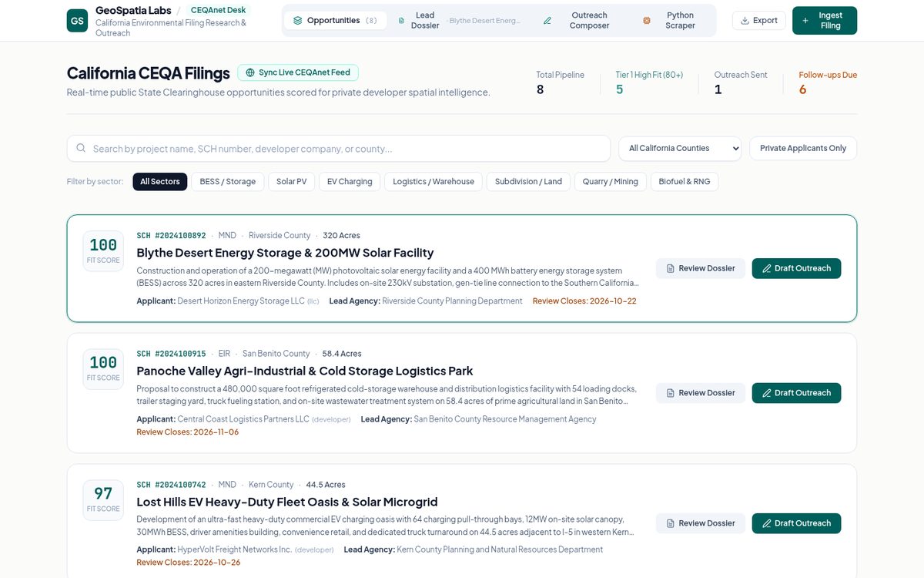Open Panoche Valley Agri-Industrial project title
Viewport: 924px width, 578px height.
pyautogui.click(x=305, y=371)
